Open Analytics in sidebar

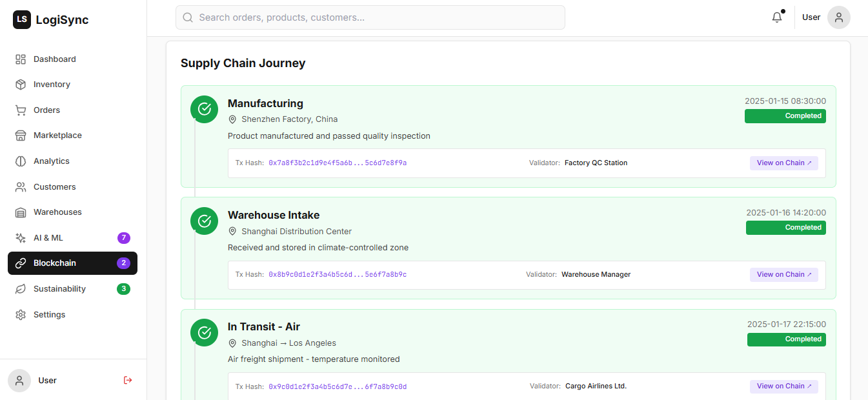(x=72, y=161)
